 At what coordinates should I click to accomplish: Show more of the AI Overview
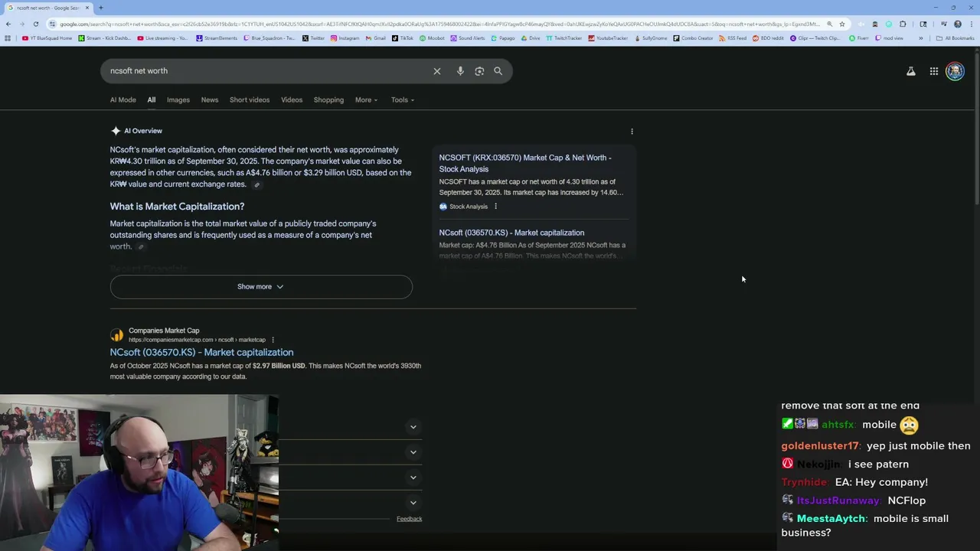(261, 287)
